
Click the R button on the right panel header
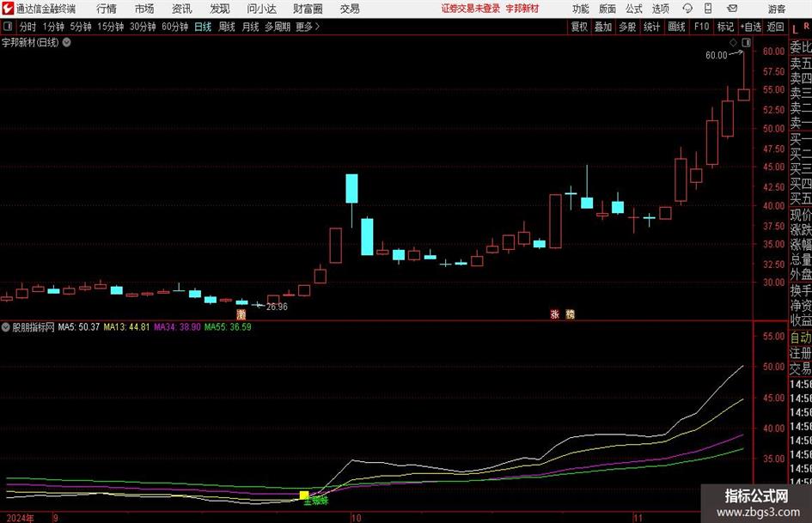click(x=806, y=26)
